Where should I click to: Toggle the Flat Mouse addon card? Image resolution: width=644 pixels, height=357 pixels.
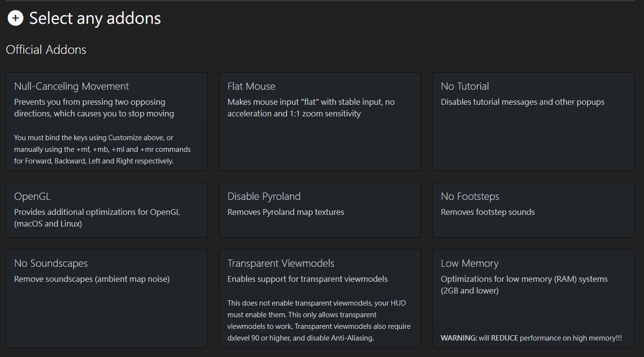pyautogui.click(x=320, y=121)
